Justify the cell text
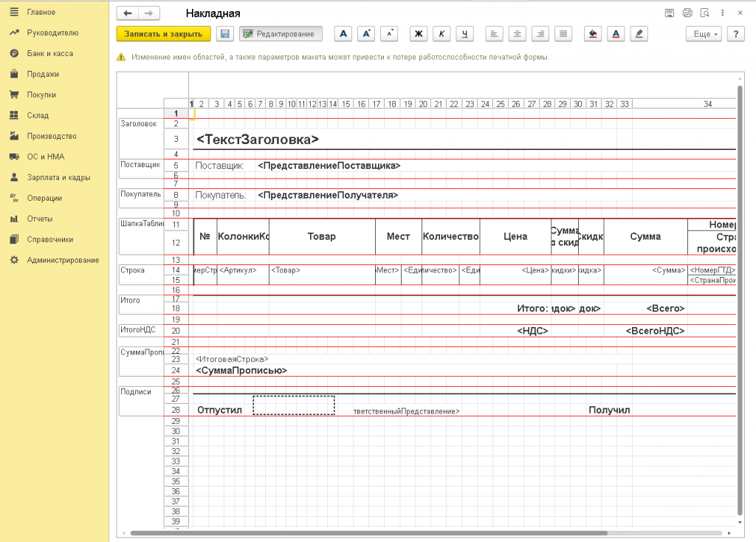 563,34
